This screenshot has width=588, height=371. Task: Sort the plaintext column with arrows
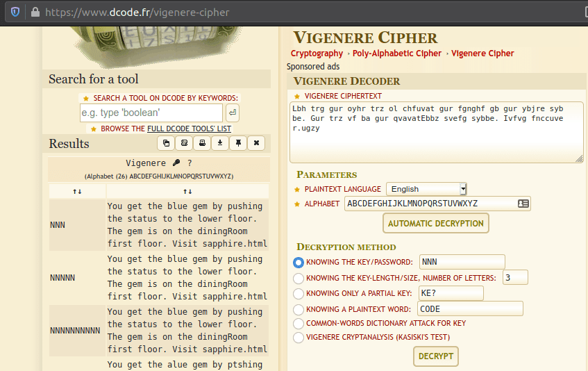click(x=187, y=191)
